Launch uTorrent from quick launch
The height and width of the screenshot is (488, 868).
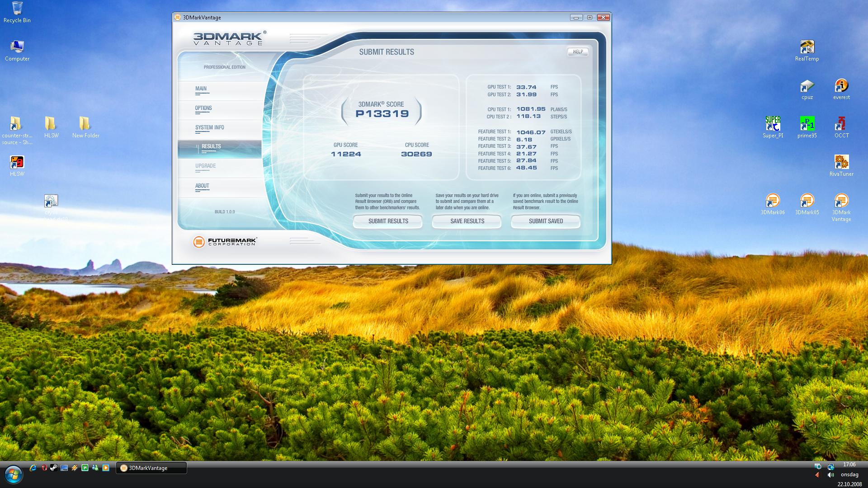pyautogui.click(x=85, y=468)
